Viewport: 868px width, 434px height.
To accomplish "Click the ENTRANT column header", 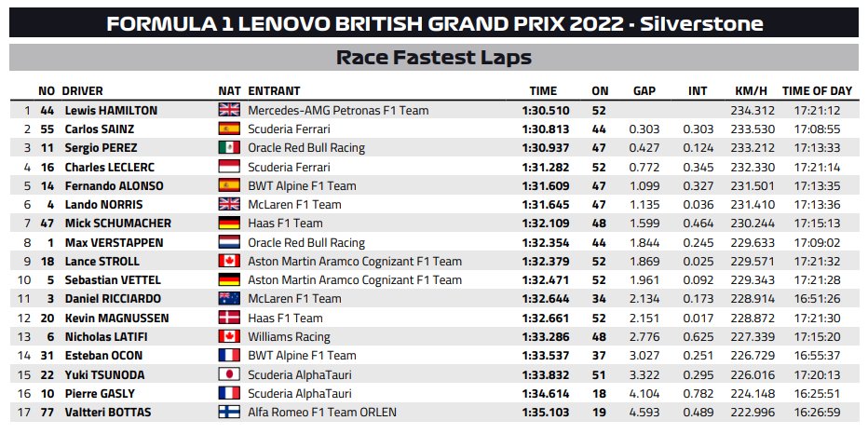I will coord(274,90).
